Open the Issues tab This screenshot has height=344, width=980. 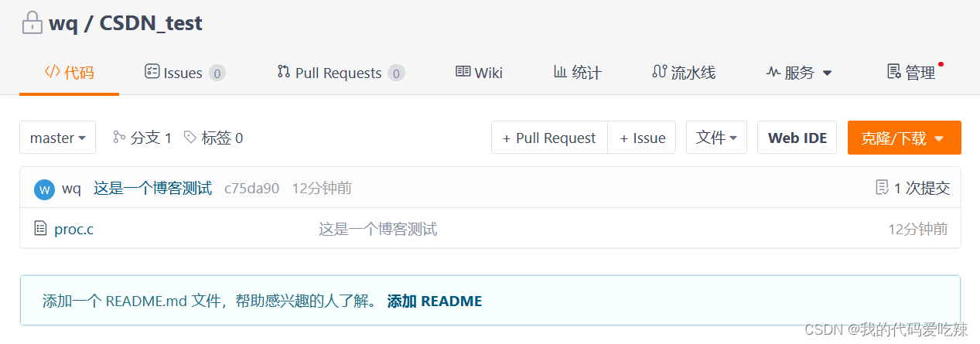click(184, 73)
